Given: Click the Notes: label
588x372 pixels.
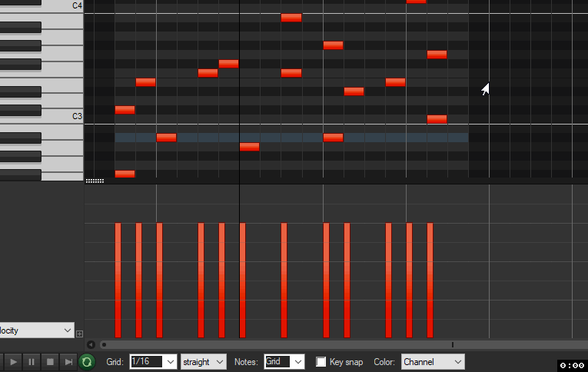Looking at the screenshot, I should [x=246, y=362].
